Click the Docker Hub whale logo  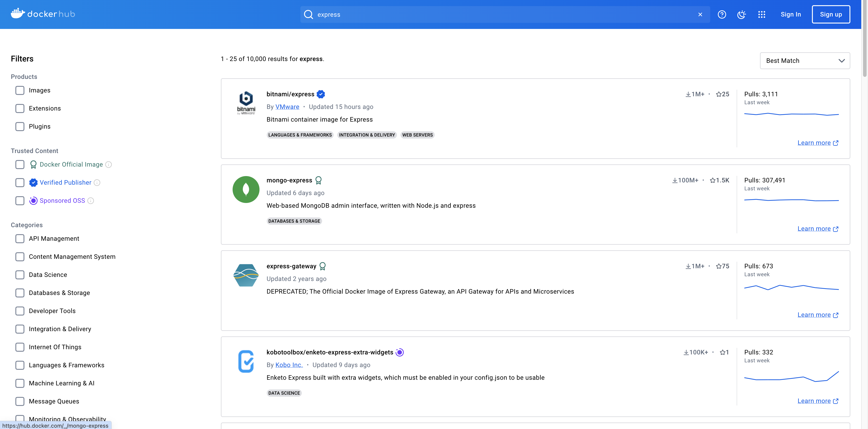[18, 14]
